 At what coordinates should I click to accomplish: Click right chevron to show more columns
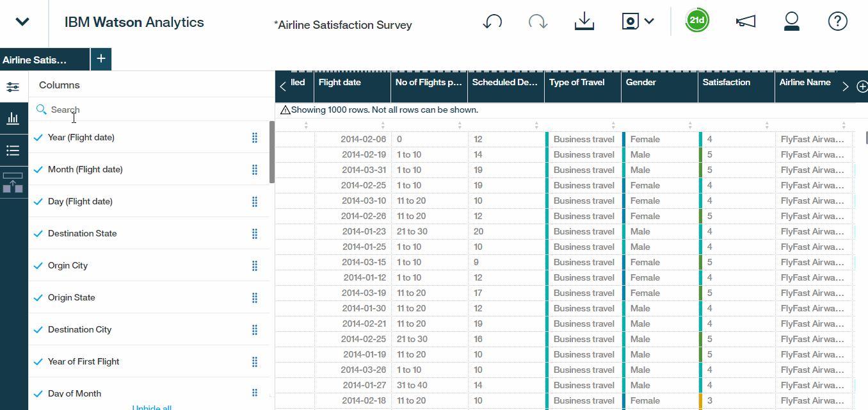coord(845,86)
